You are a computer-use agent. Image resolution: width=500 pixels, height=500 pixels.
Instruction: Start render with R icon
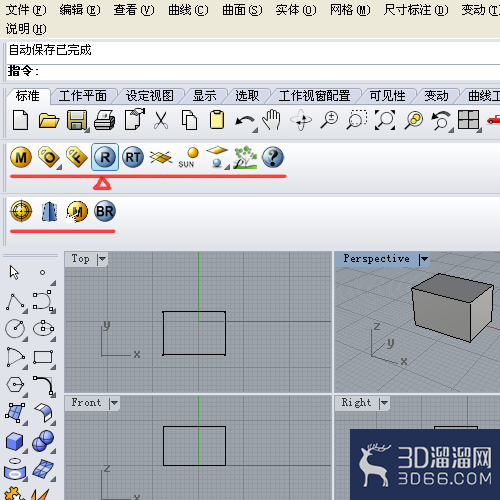point(105,157)
